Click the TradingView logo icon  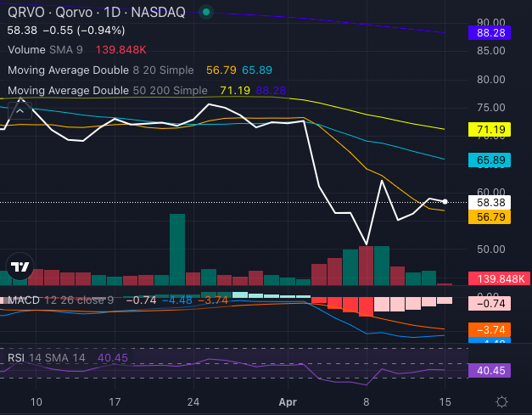coord(18,266)
